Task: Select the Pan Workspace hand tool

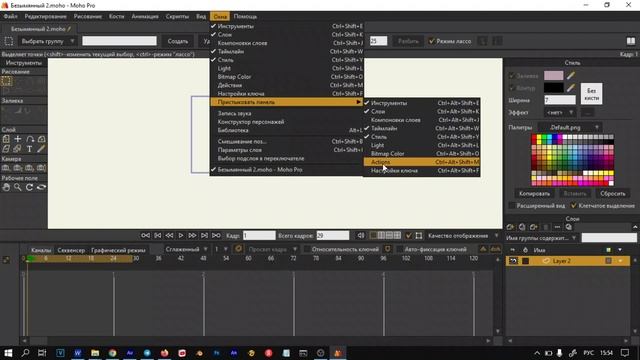Action: coord(6,187)
